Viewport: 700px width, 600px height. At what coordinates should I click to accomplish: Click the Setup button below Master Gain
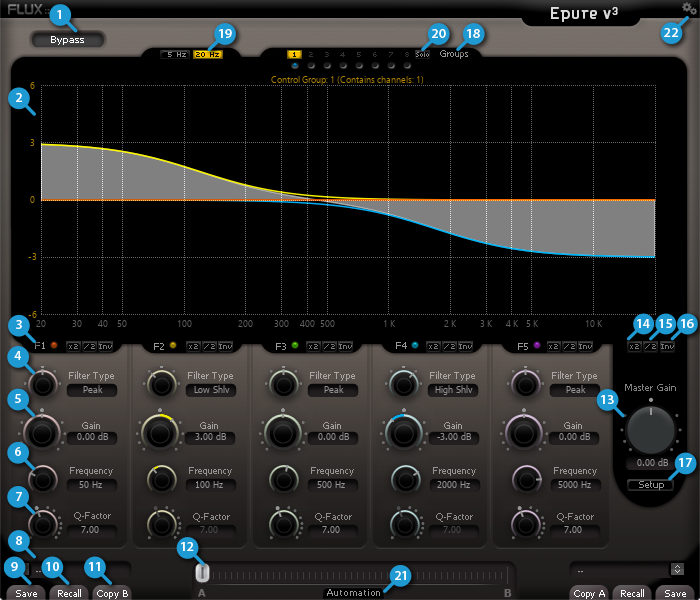pos(651,485)
